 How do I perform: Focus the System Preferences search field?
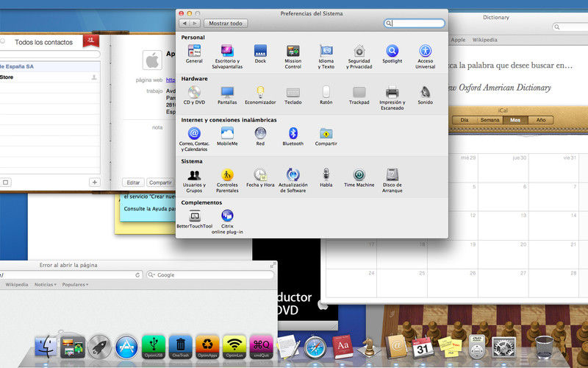(x=415, y=24)
